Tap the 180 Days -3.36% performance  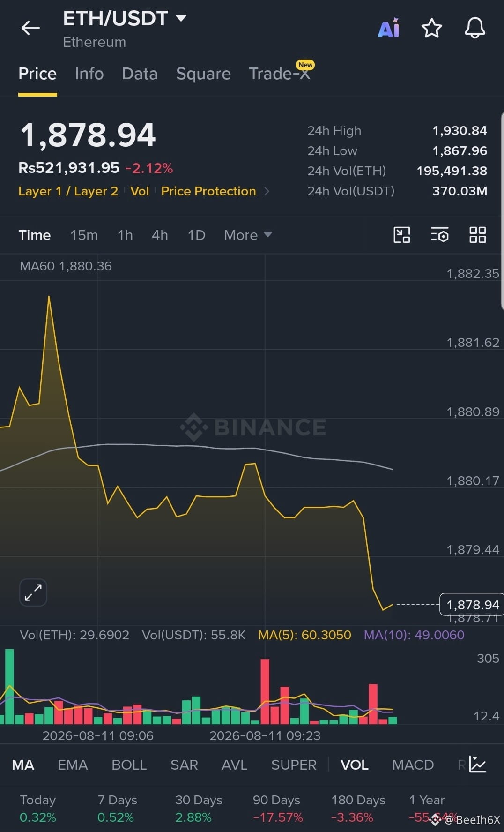pyautogui.click(x=358, y=809)
